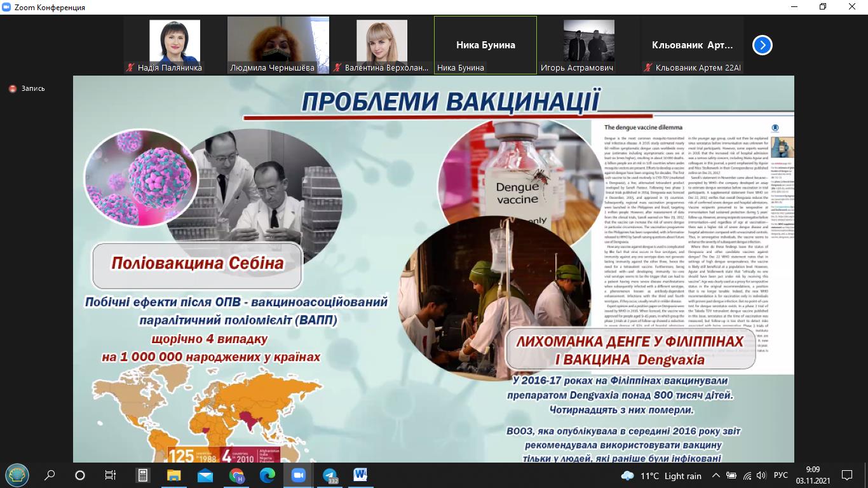
Task: Switch to Microsoft Edge in taskbar
Action: (x=267, y=475)
